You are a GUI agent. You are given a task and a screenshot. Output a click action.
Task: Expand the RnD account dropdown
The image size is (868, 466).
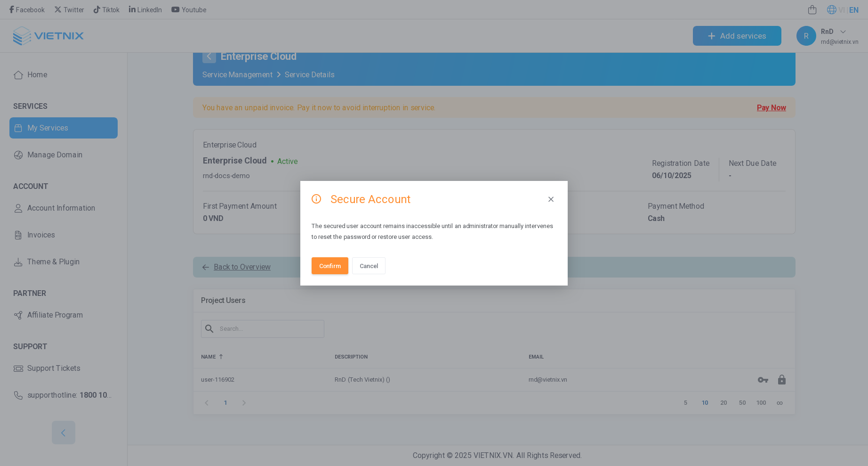point(843,32)
